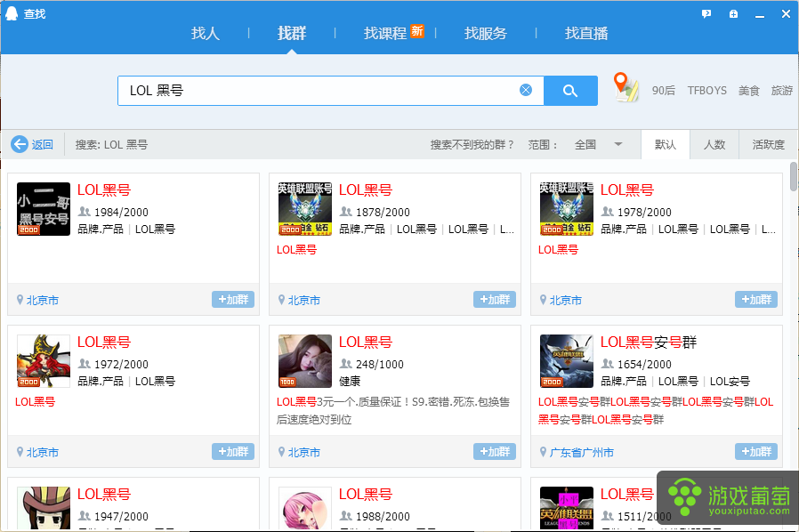This screenshot has height=532, width=799.
Task: Clear the search box text
Action: pyautogui.click(x=526, y=90)
